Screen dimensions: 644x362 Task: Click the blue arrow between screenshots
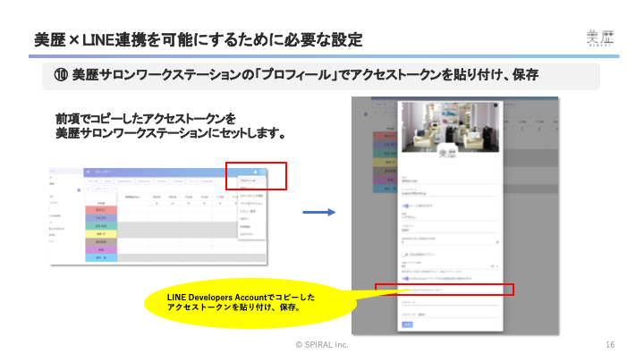(317, 213)
